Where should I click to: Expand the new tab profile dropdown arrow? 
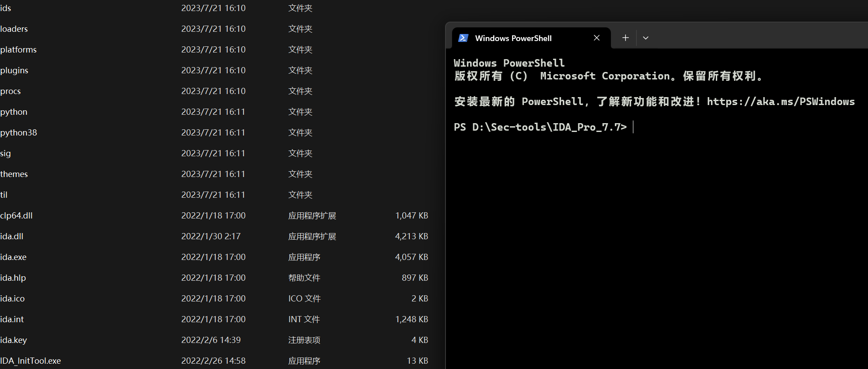646,38
